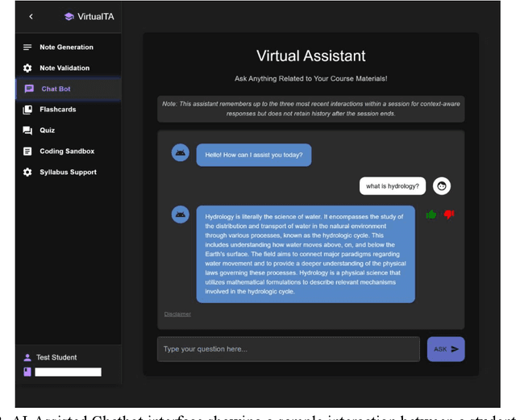Open Syllabus Support page
516x420 pixels.
click(x=68, y=172)
